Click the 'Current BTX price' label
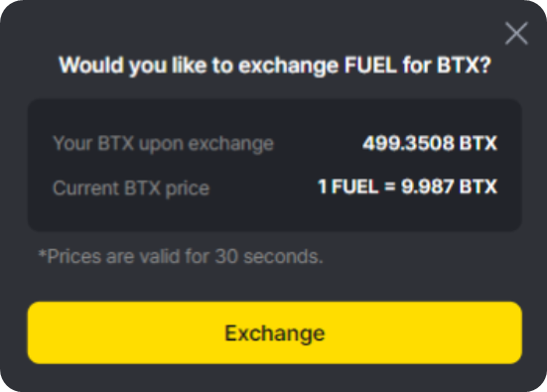This screenshot has height=392, width=547. coord(131,189)
